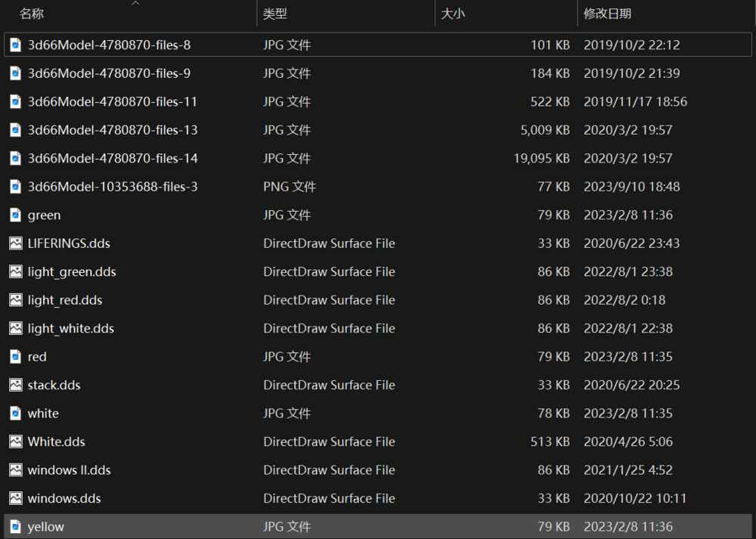Sort by the 类型 column header
Viewport: 756px width, 539px height.
(x=275, y=14)
